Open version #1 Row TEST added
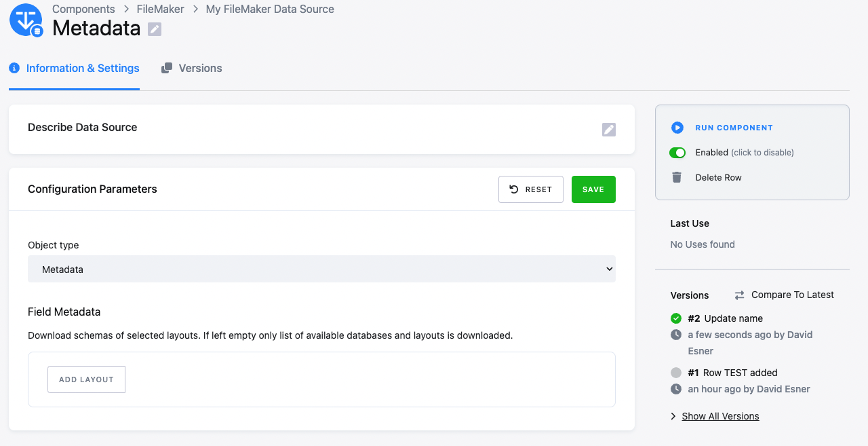This screenshot has height=446, width=868. (x=732, y=373)
